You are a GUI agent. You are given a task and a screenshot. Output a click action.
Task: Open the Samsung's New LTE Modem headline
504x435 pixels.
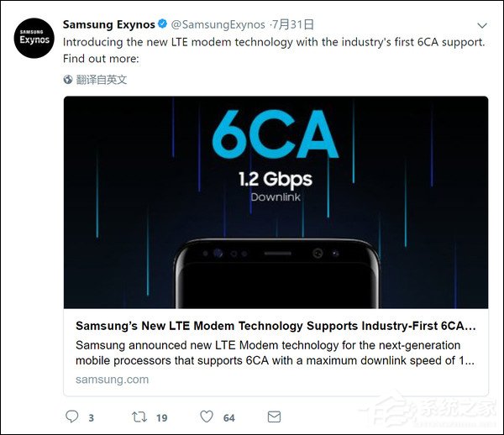click(276, 325)
